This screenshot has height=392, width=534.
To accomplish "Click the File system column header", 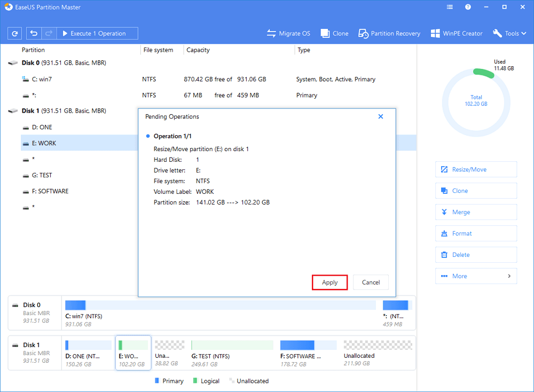I will [x=158, y=50].
